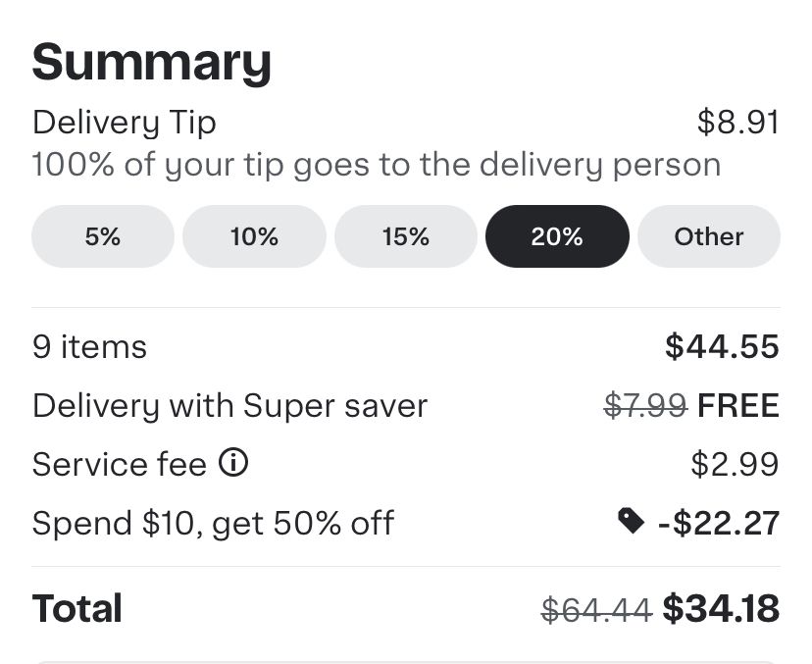Tap Delivery with Super saver label
Screen dimensions: 812x664
(229, 405)
